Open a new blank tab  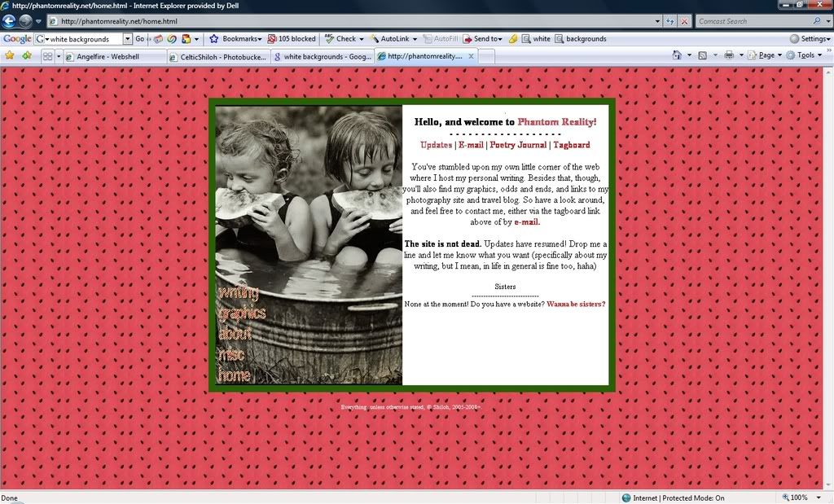[487, 56]
